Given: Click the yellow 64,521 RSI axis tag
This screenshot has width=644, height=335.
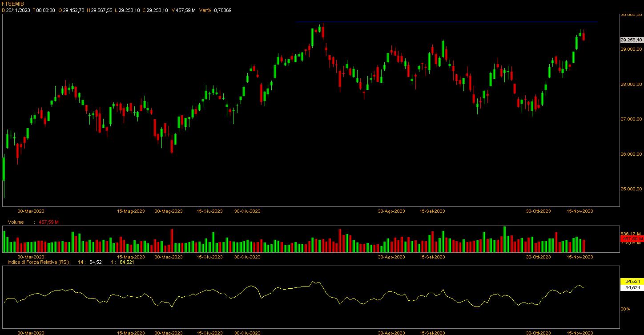Looking at the screenshot, I should [632, 282].
